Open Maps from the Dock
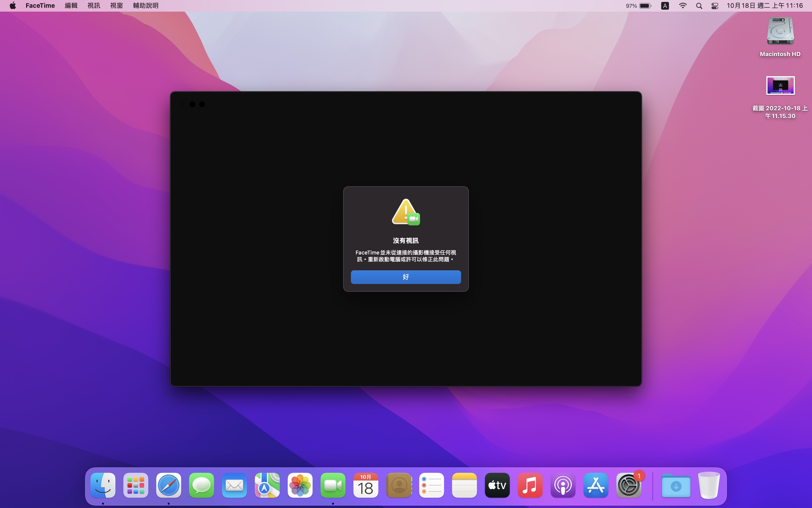812x508 pixels. [x=268, y=485]
